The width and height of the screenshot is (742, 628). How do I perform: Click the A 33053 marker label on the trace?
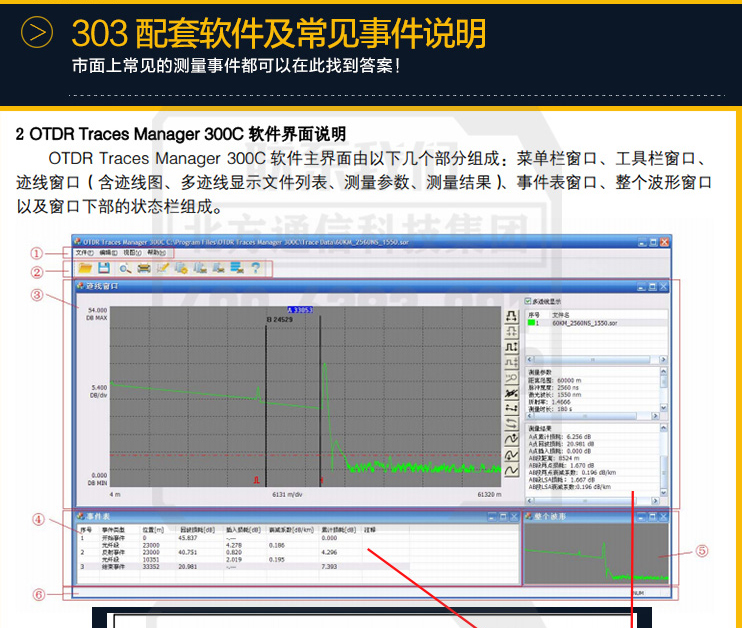(300, 310)
